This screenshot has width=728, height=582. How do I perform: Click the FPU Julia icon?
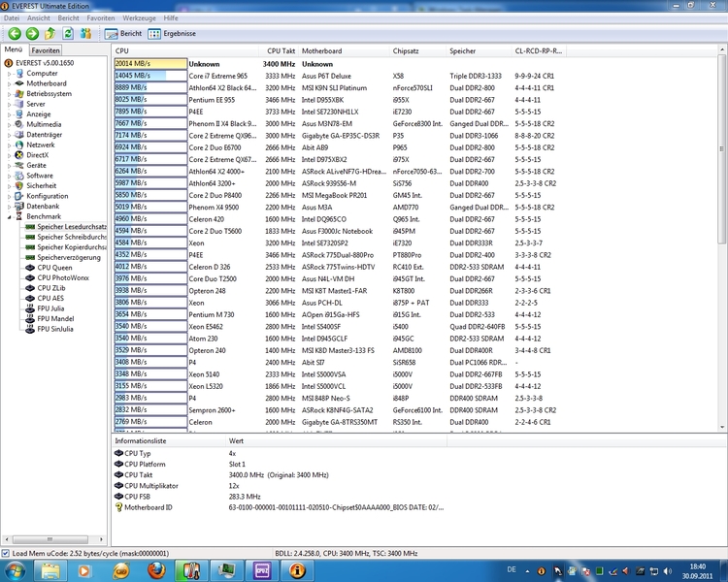click(x=30, y=308)
